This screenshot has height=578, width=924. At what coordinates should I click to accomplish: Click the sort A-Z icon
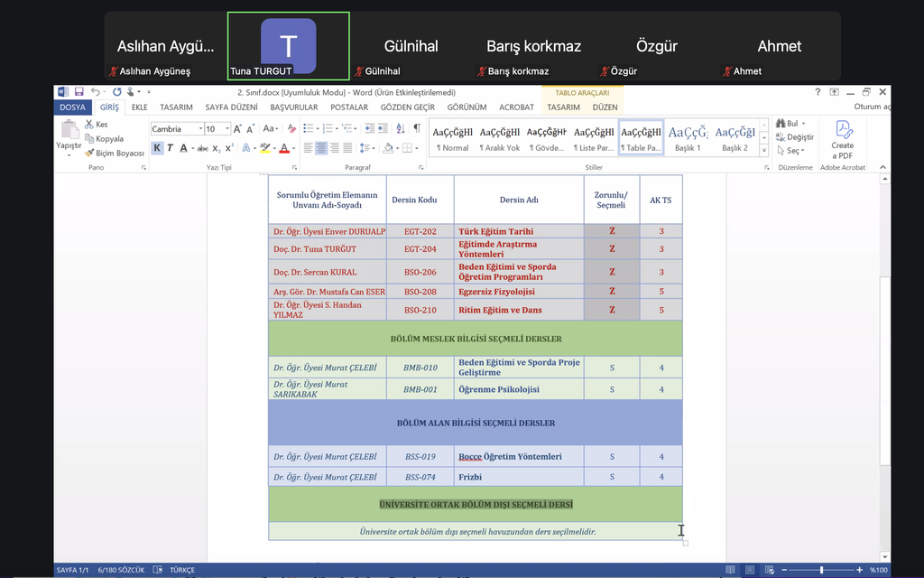401,129
